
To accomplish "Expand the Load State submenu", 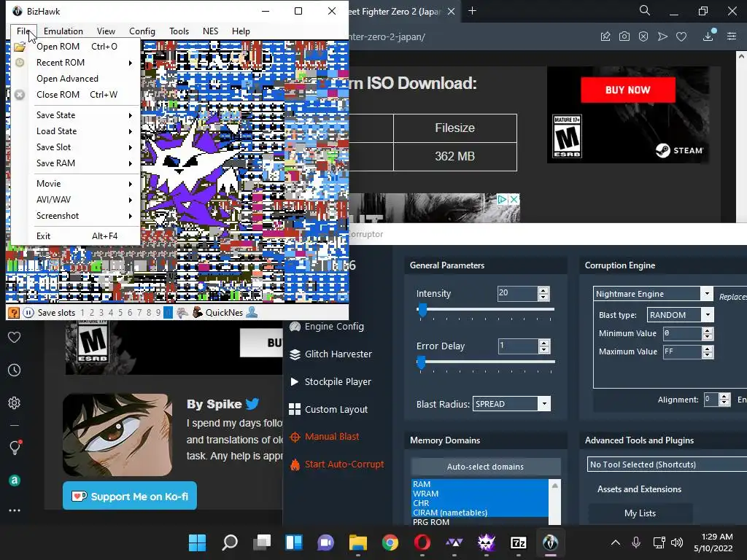I will click(76, 131).
